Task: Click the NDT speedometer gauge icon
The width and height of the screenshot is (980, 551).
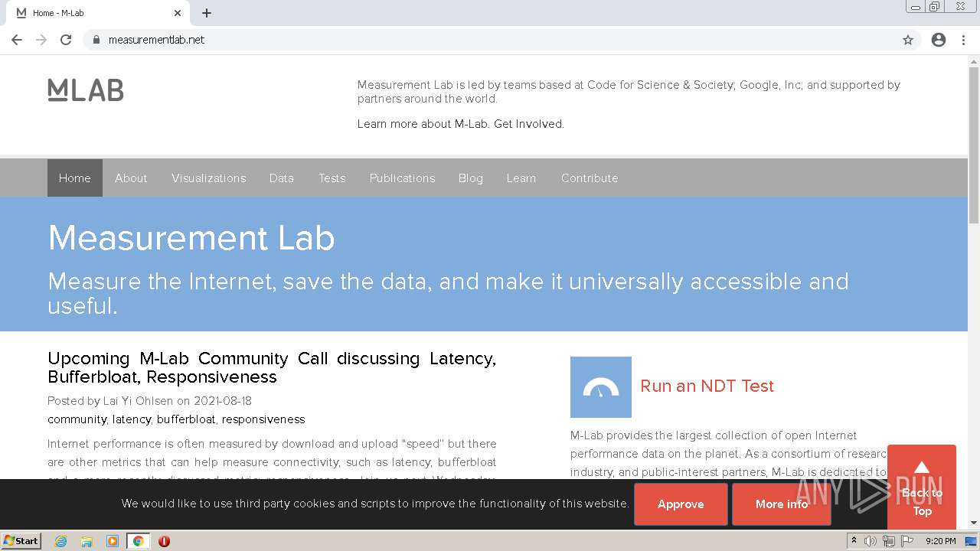Action: pyautogui.click(x=601, y=387)
